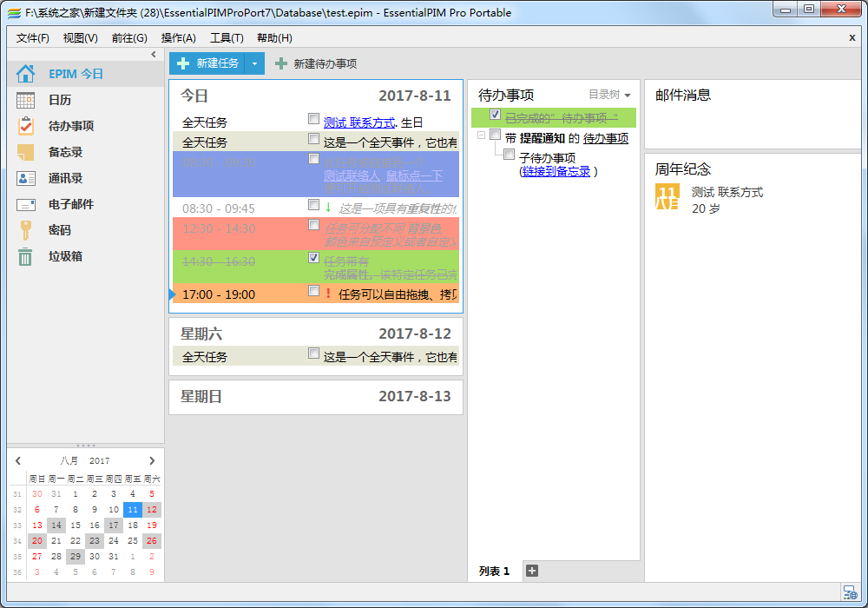Screen dimensions: 868x608
Task: Click the 垃圾箱 trash bin icon
Action: [x=25, y=256]
